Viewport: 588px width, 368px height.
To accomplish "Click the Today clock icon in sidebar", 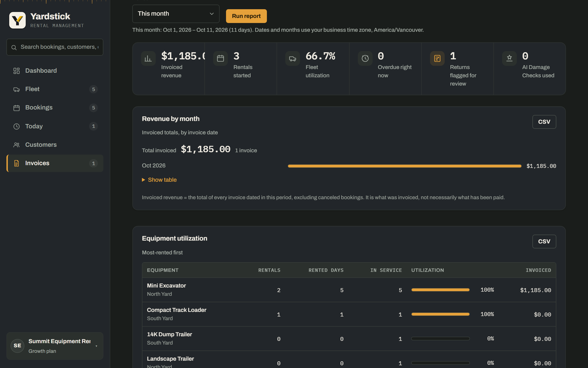I will pos(17,126).
